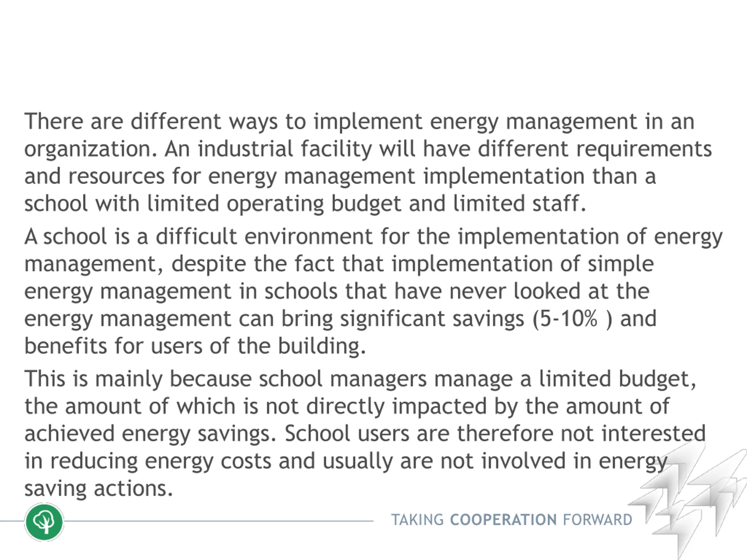Screen dimensions: 747x560
Task: Click the word COOPERATION in the tagline
Action: pos(504,520)
